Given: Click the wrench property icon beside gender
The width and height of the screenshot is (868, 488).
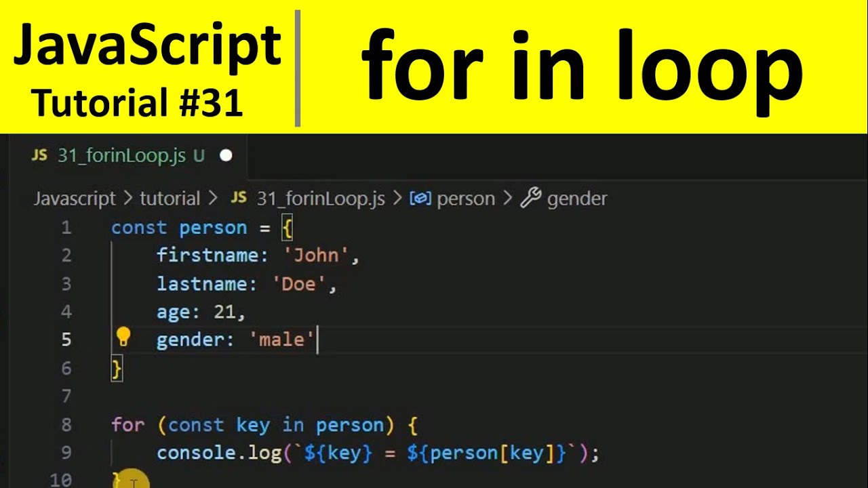Looking at the screenshot, I should [x=530, y=198].
